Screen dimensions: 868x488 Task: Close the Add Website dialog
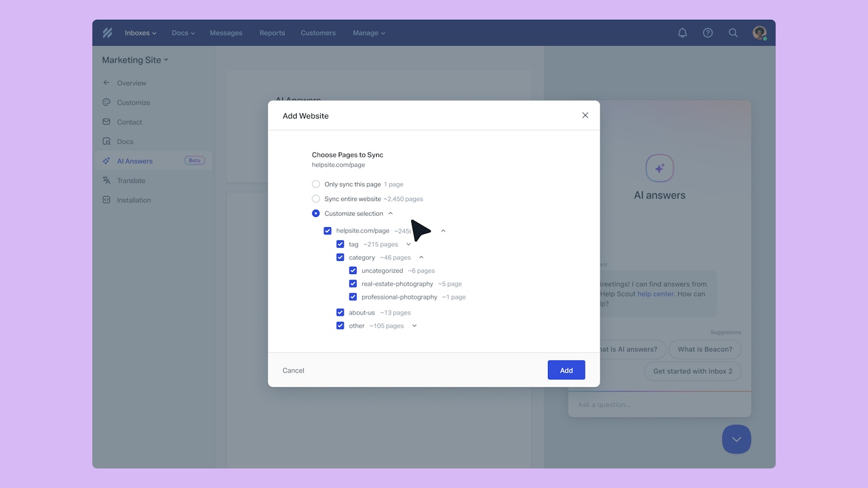coord(585,115)
